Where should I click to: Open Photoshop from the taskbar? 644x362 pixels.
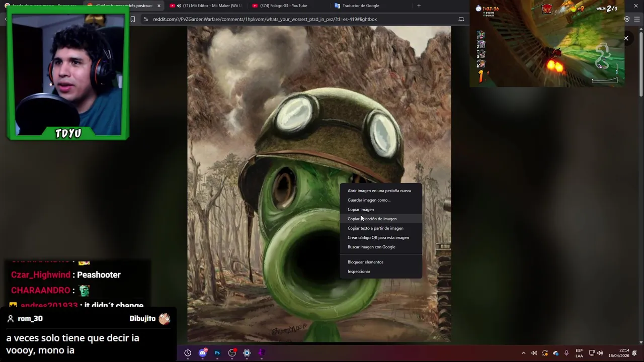point(217,353)
